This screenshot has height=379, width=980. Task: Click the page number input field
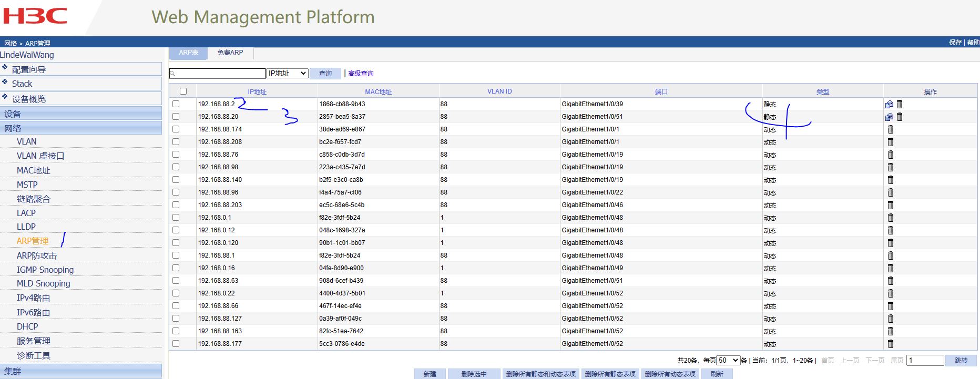tap(925, 361)
